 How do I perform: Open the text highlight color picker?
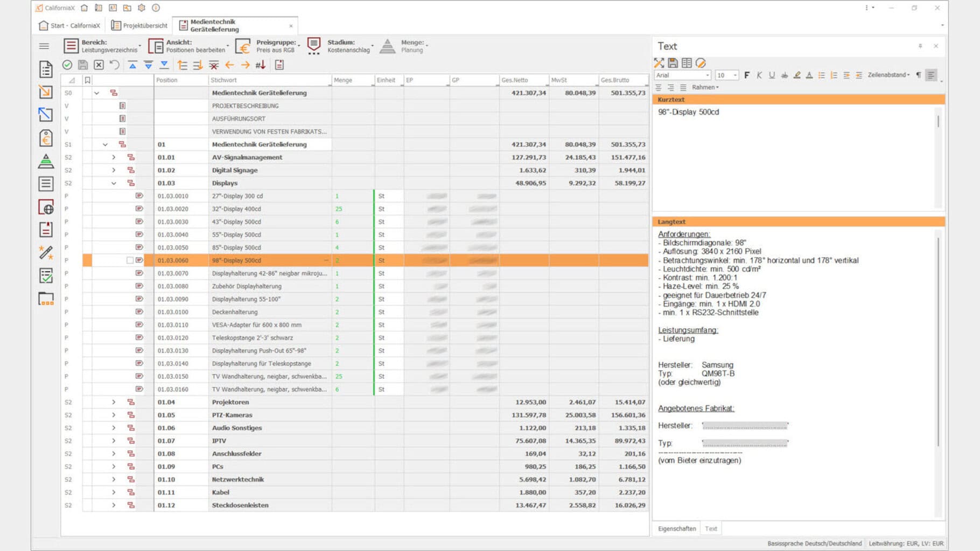(x=796, y=75)
